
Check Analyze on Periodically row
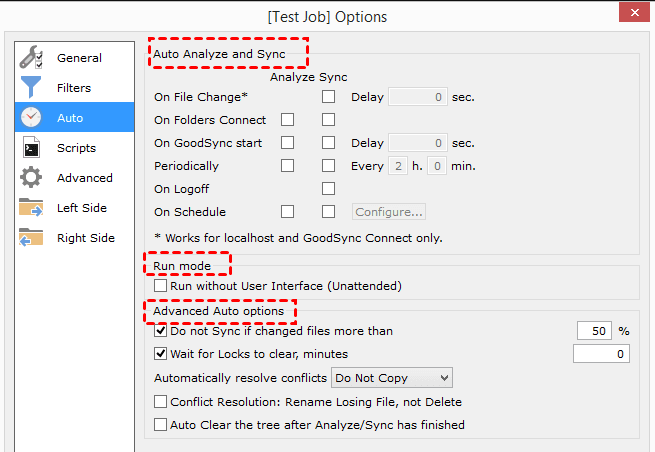click(x=288, y=166)
